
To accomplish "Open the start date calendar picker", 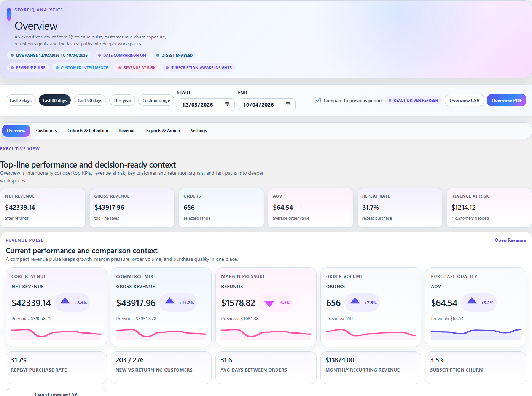I will coord(227,104).
